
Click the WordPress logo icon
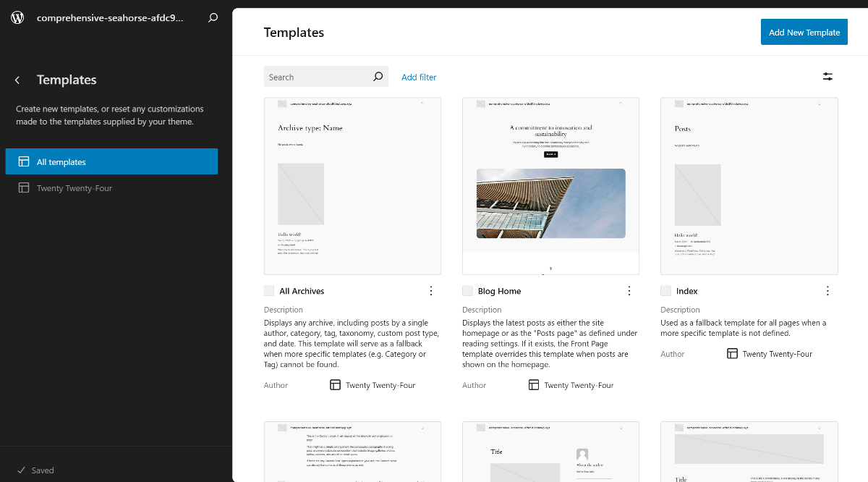[x=17, y=18]
